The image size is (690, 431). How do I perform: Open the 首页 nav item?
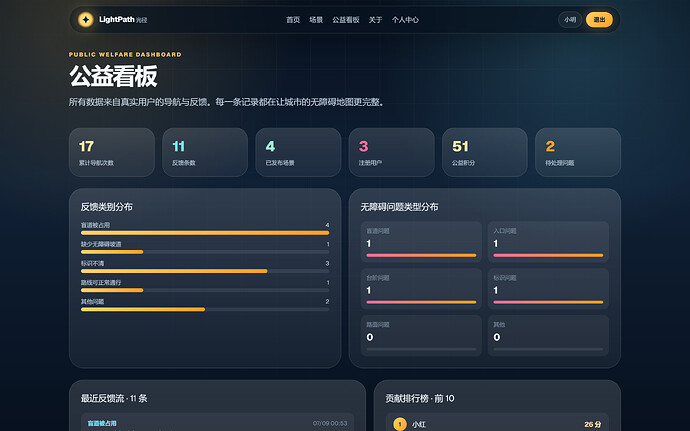click(x=293, y=20)
